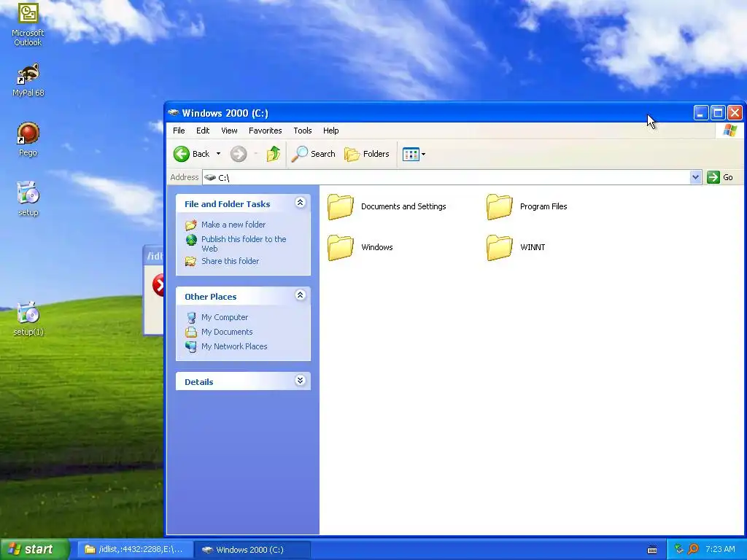The height and width of the screenshot is (560, 747).
Task: Select the MyPal 68 desktop shortcut
Action: tap(28, 79)
